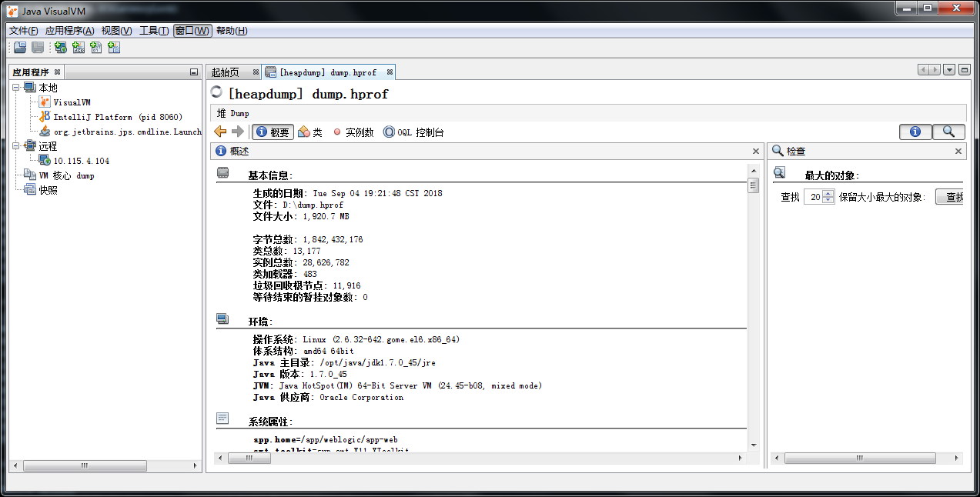Click the overview vertical scrollbar thumb
Image resolution: width=980 pixels, height=497 pixels.
point(754,185)
